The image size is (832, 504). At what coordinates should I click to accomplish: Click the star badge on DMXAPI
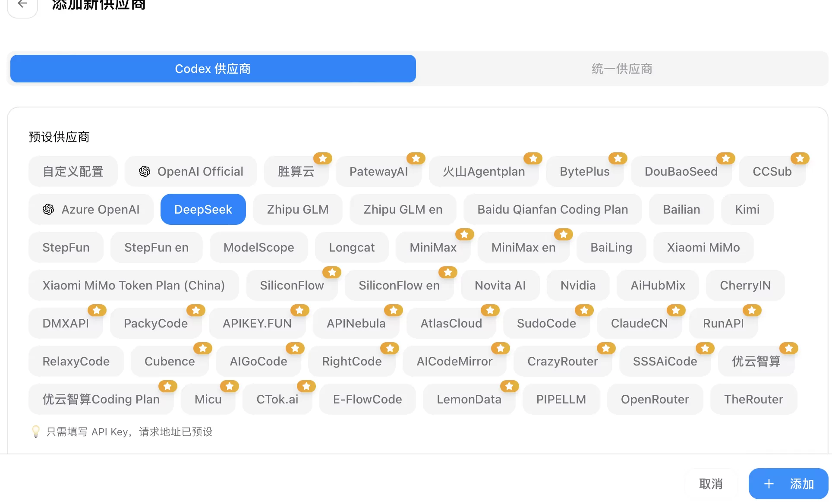pyautogui.click(x=97, y=310)
